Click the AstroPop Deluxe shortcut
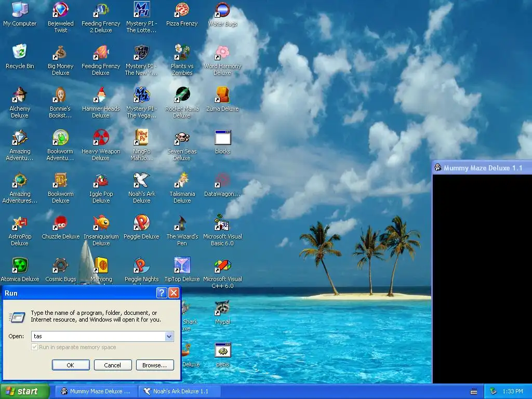 point(20,231)
